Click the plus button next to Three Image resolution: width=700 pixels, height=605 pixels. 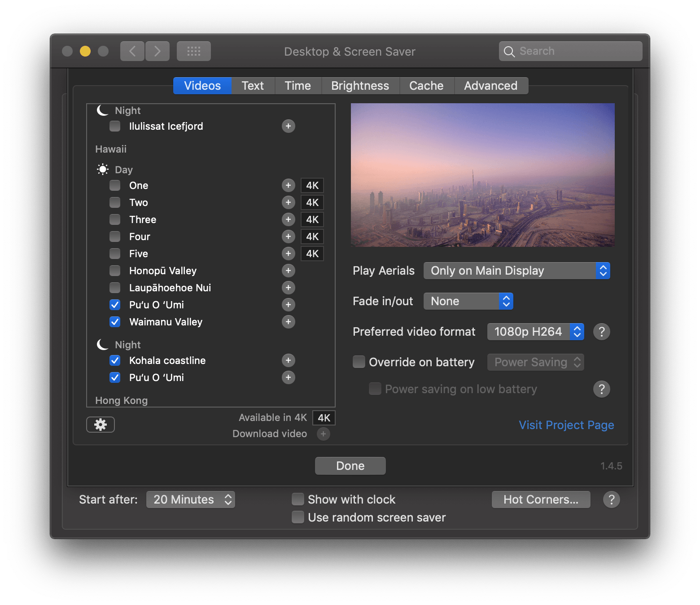pyautogui.click(x=288, y=219)
